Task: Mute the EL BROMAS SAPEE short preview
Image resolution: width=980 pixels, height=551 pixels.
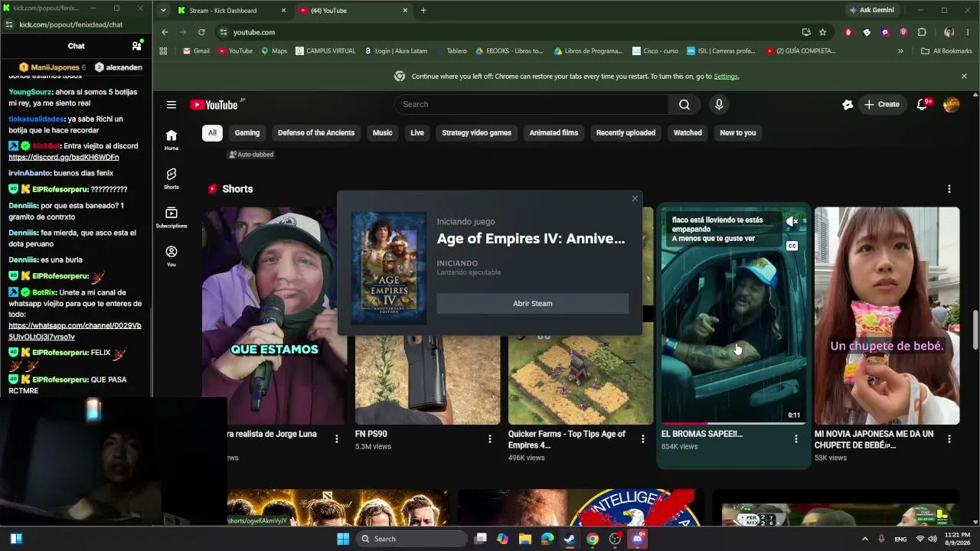Action: pyautogui.click(x=792, y=222)
